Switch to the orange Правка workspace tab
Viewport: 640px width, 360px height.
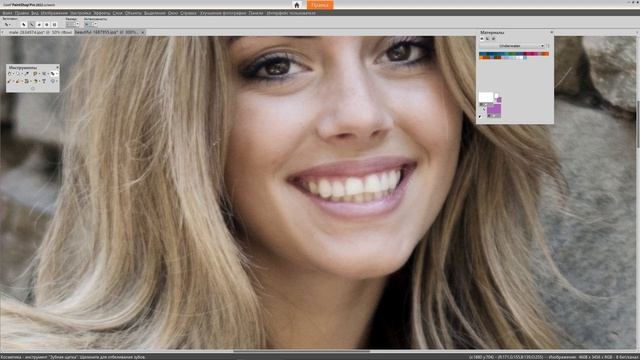320,5
